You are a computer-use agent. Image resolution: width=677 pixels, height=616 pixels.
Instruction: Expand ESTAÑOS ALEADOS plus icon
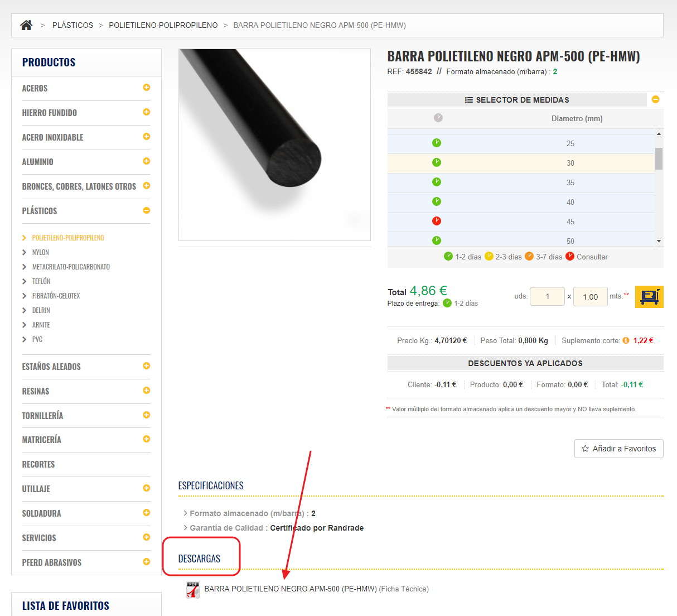click(x=147, y=366)
